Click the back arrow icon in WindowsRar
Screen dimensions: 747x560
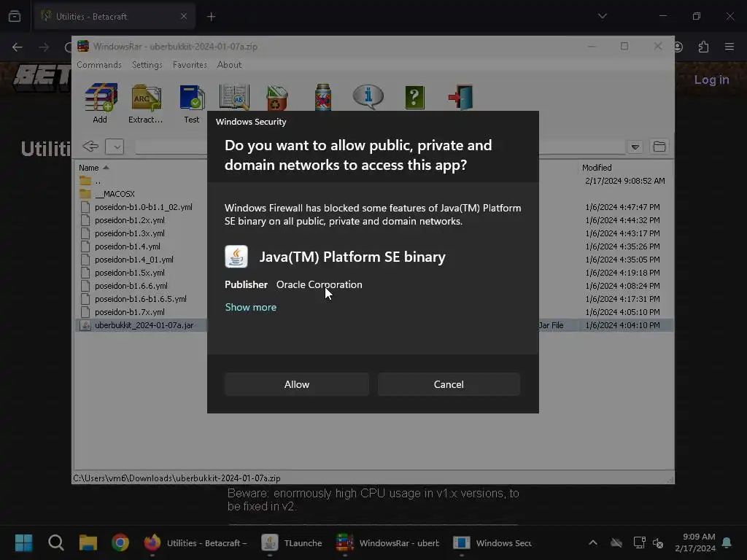90,146
